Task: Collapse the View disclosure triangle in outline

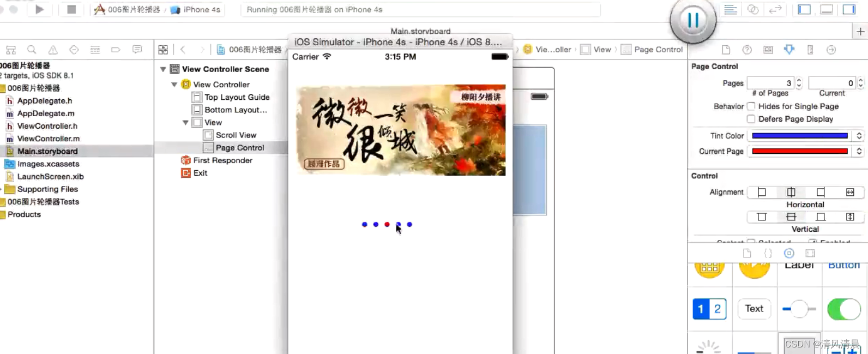Action: click(x=185, y=123)
